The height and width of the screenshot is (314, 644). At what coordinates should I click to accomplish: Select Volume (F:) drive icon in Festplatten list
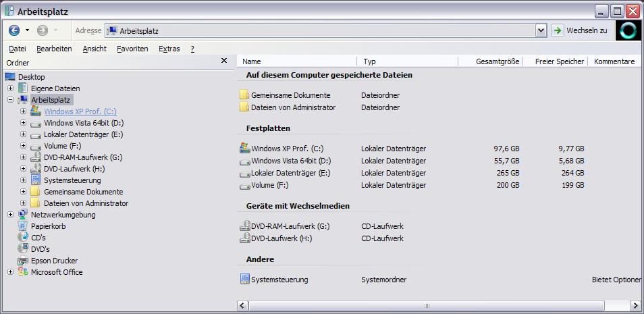pos(245,186)
